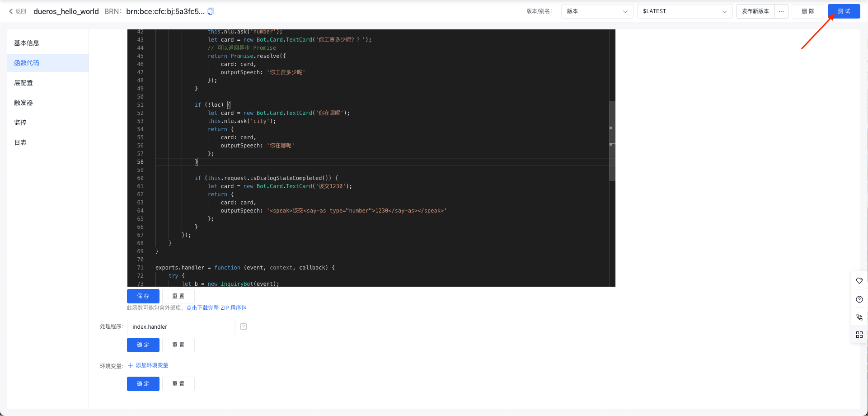The height and width of the screenshot is (416, 868).
Task: Open the more options ellipsis button
Action: point(781,11)
